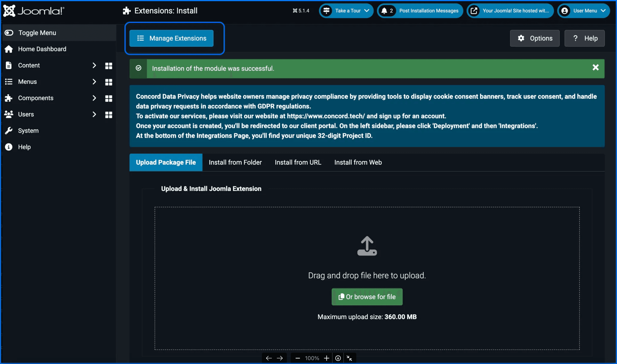617x364 pixels.
Task: Expand the Components submenu chevron
Action: [x=94, y=98]
